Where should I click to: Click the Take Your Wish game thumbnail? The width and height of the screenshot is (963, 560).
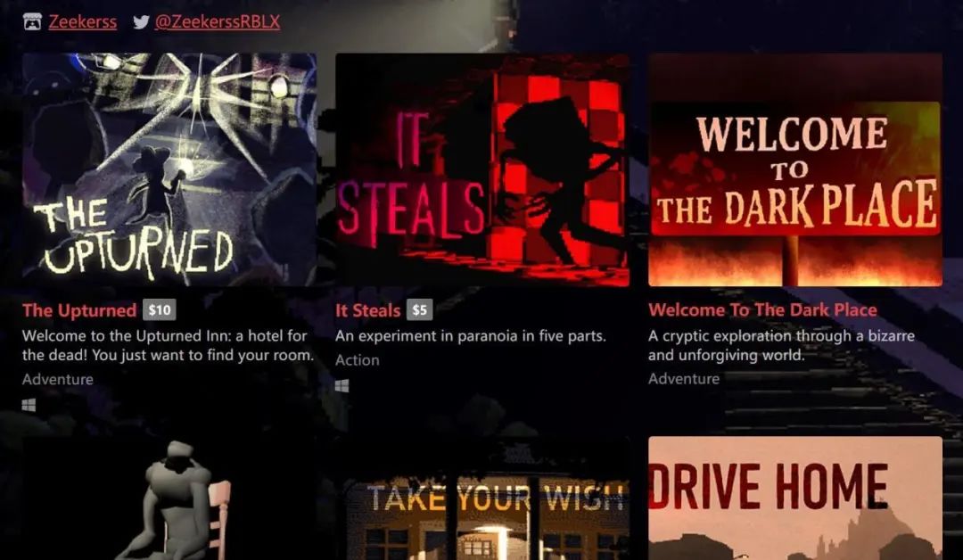pyautogui.click(x=482, y=498)
